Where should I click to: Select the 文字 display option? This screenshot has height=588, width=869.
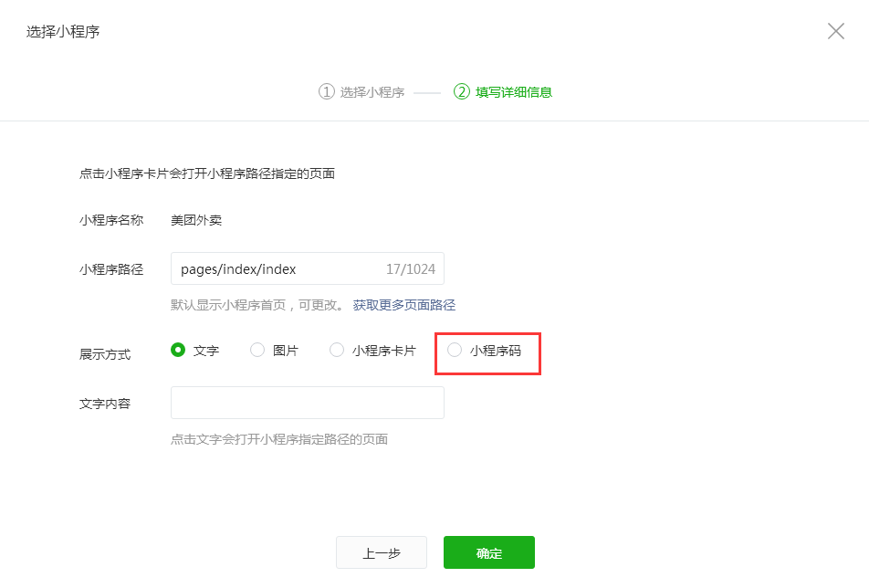(x=178, y=351)
